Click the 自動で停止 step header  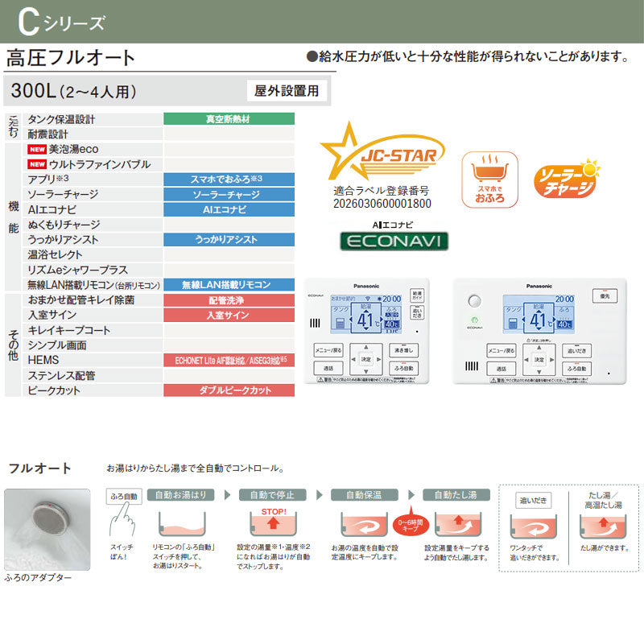tap(273, 495)
